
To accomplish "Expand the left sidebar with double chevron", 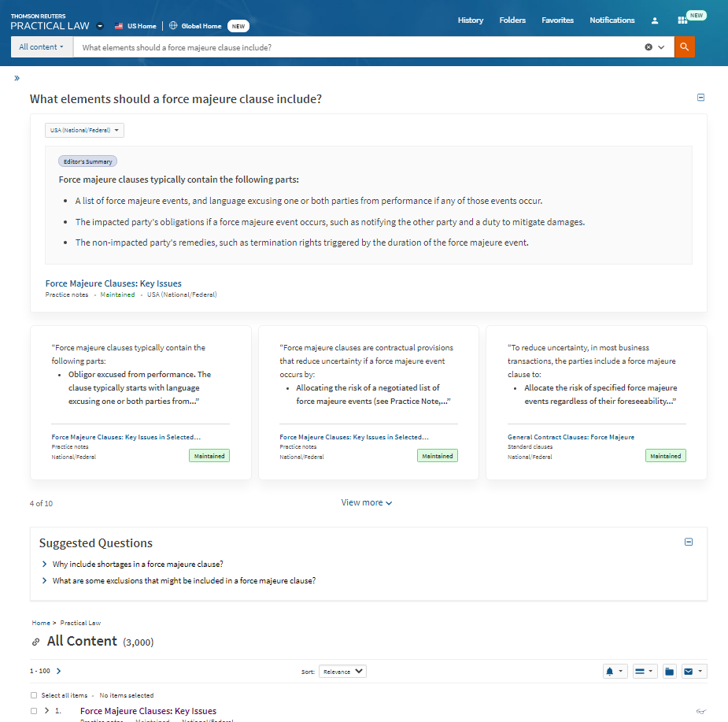I will coord(17,78).
